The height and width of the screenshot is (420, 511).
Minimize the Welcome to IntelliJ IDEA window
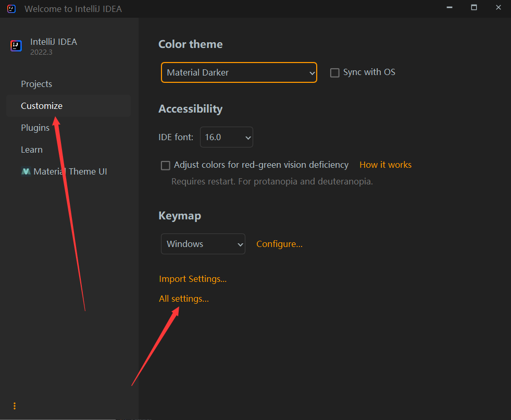click(450, 7)
